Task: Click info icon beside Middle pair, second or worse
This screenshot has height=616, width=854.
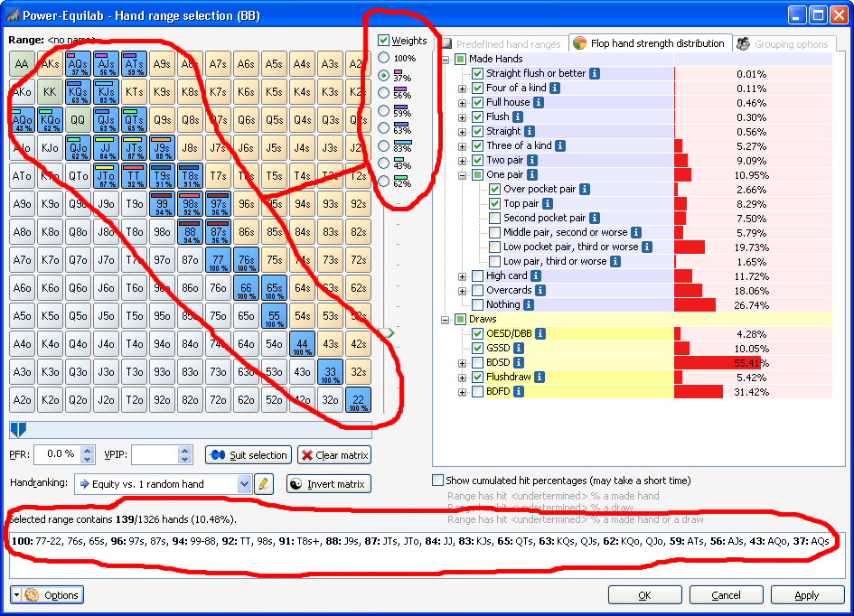Action: [636, 232]
